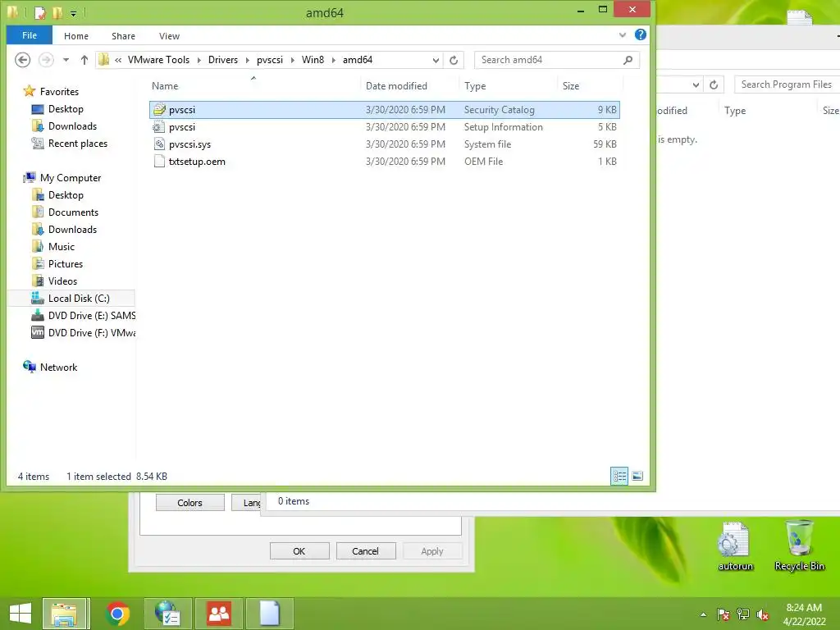The image size is (840, 630).
Task: Select the pvscsi.sys file icon
Action: click(159, 144)
